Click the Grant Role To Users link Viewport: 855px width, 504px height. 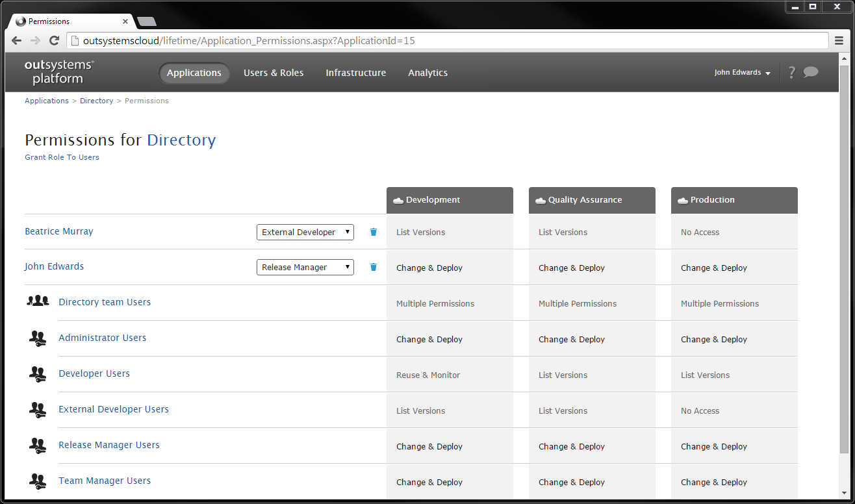pyautogui.click(x=62, y=157)
